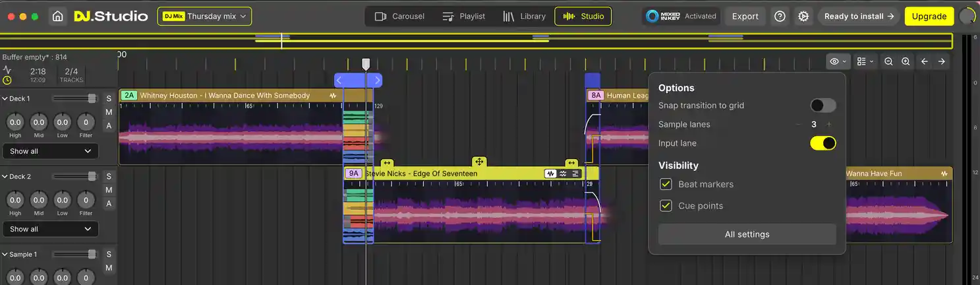The image size is (980, 285).
Task: Disable the Input lane toggle
Action: point(822,143)
